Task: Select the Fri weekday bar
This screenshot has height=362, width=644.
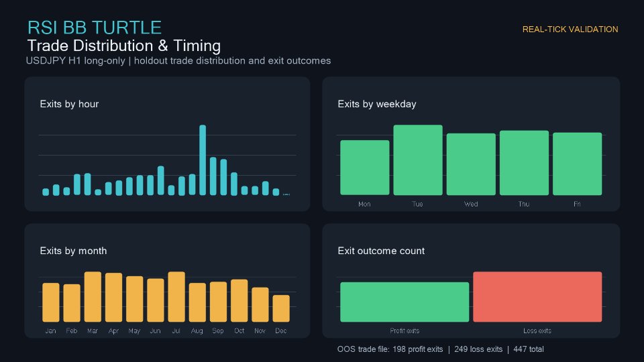Action: [577, 164]
